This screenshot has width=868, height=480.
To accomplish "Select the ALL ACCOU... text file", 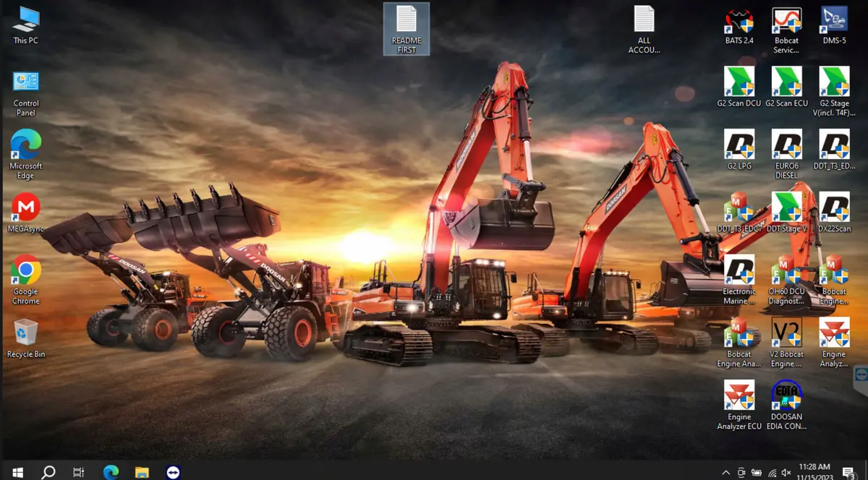I will (644, 29).
